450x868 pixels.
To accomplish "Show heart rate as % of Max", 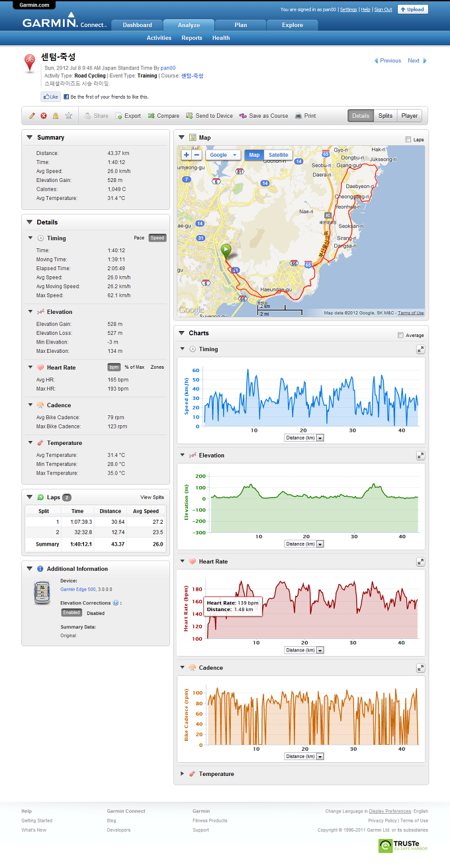I will coord(134,367).
